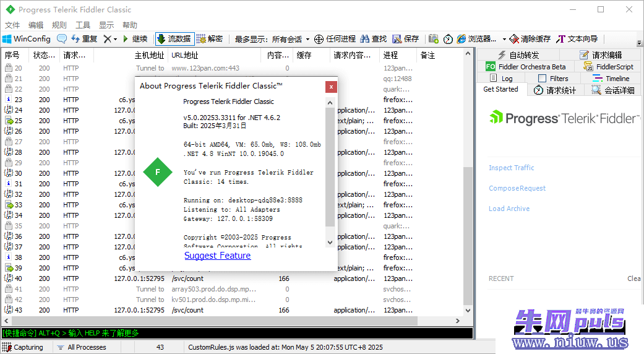Click the Load Archive link
644x354 pixels.
tap(509, 209)
